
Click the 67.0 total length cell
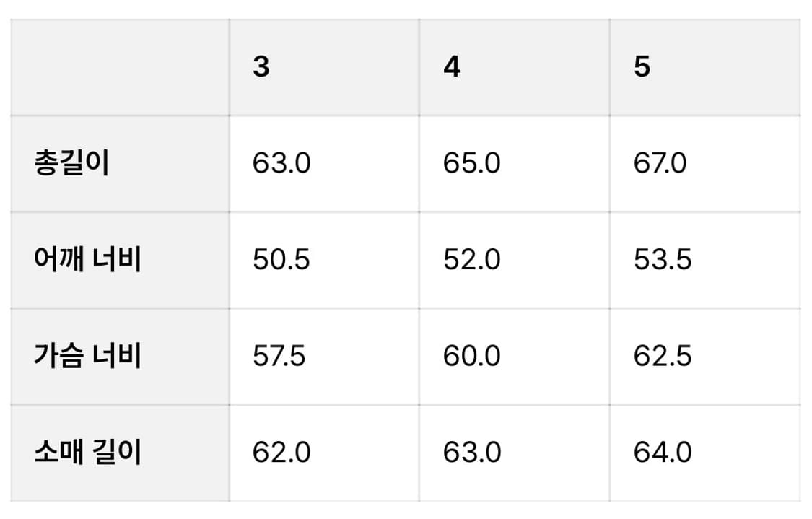(660, 164)
